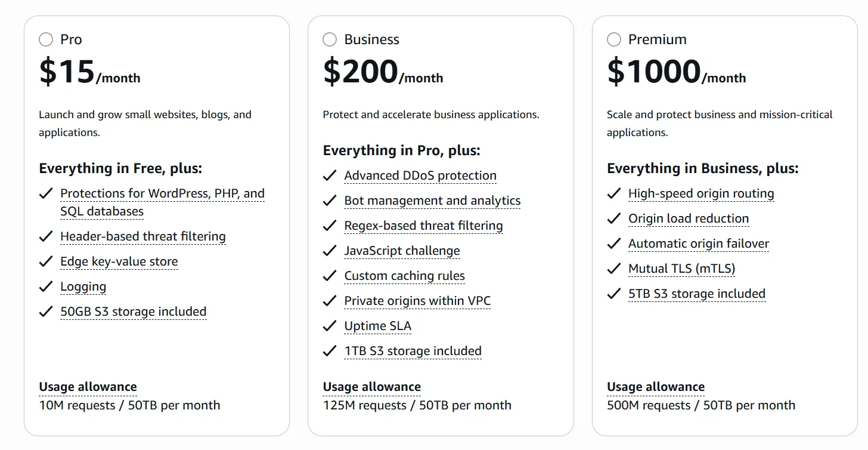The image size is (868, 450).
Task: Click the Bot management and analytics link
Action: 432,201
